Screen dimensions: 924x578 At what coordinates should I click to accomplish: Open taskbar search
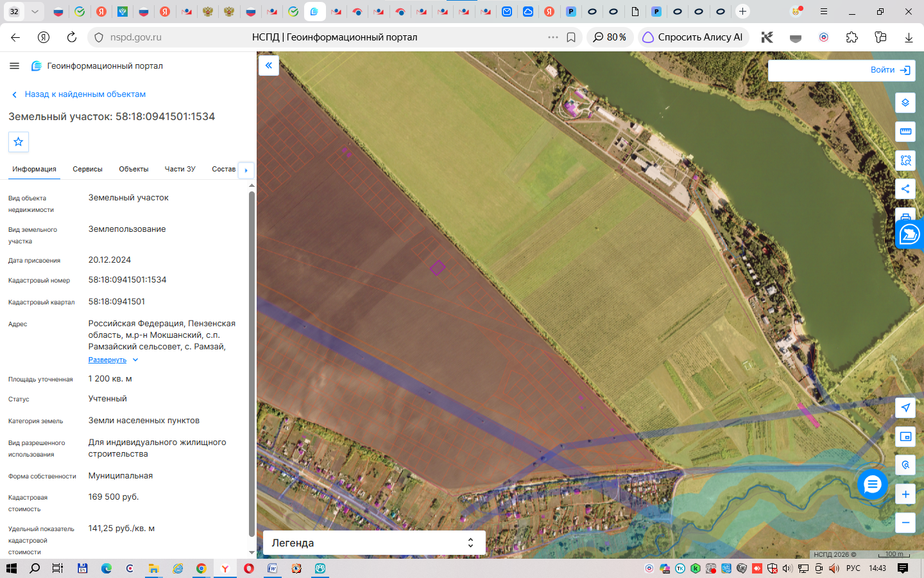click(35, 568)
